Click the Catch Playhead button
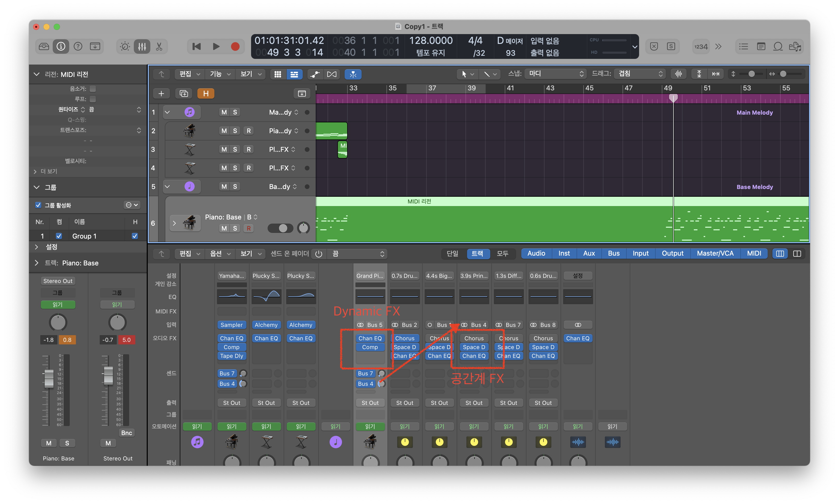The width and height of the screenshot is (839, 504). coord(353,74)
